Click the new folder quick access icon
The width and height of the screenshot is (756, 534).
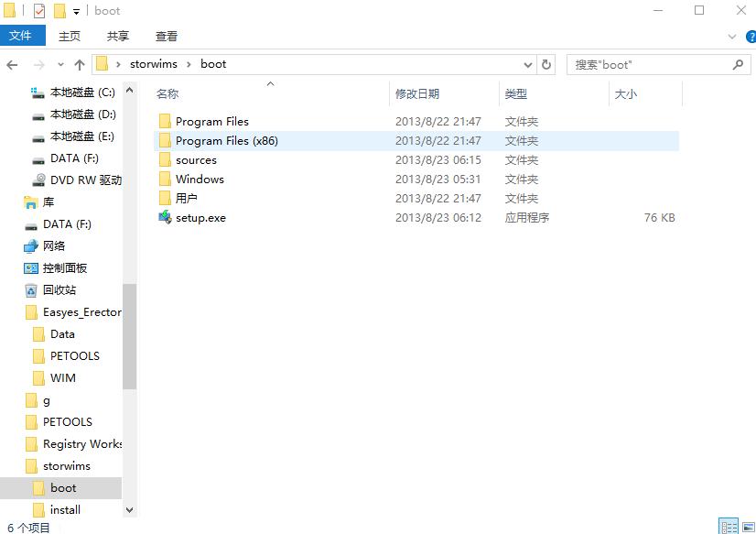pyautogui.click(x=59, y=11)
